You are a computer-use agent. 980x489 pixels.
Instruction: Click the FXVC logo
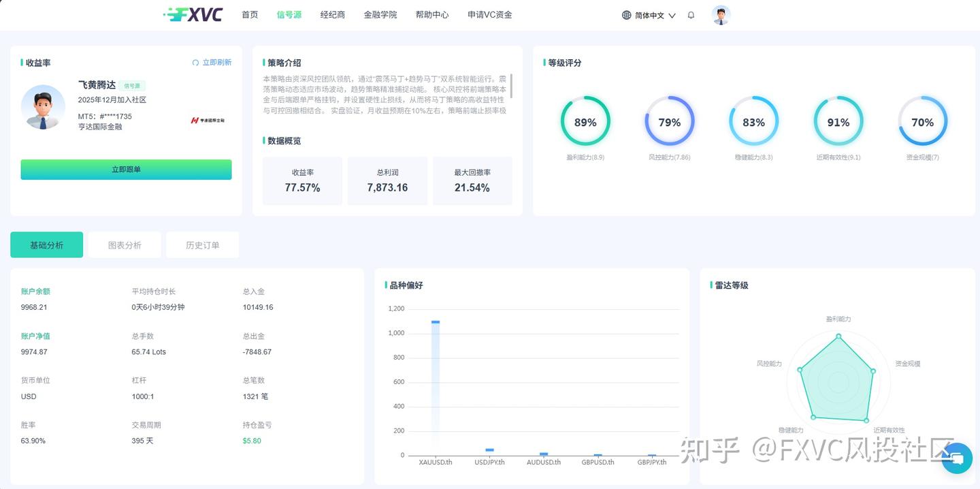click(x=193, y=14)
